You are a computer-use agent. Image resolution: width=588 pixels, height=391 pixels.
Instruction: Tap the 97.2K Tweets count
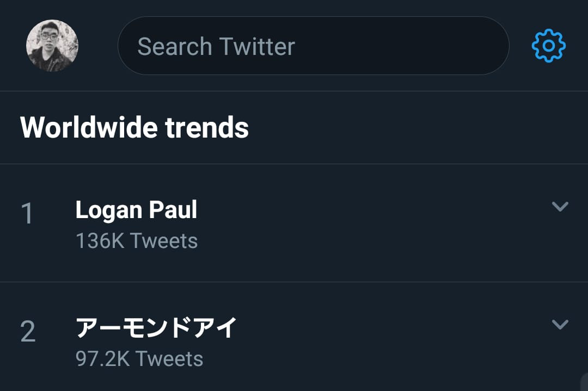pyautogui.click(x=139, y=358)
